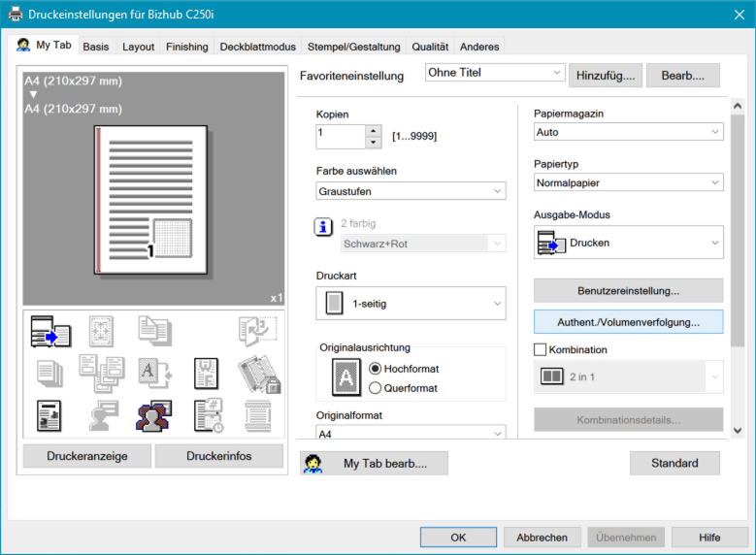Click the newspaper-style page layout icon
This screenshot has height=555, width=756.
click(x=49, y=415)
